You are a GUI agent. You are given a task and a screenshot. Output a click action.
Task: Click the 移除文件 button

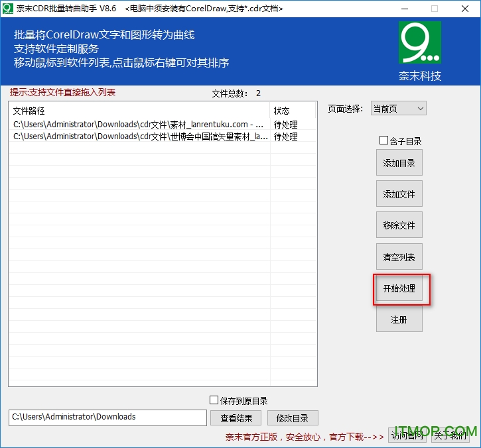(399, 225)
